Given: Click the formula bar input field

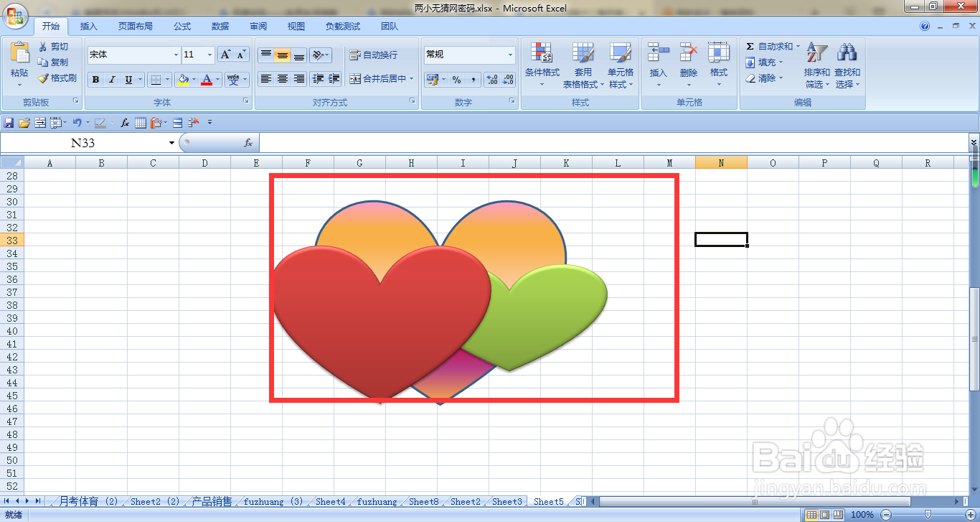Looking at the screenshot, I should (x=613, y=143).
